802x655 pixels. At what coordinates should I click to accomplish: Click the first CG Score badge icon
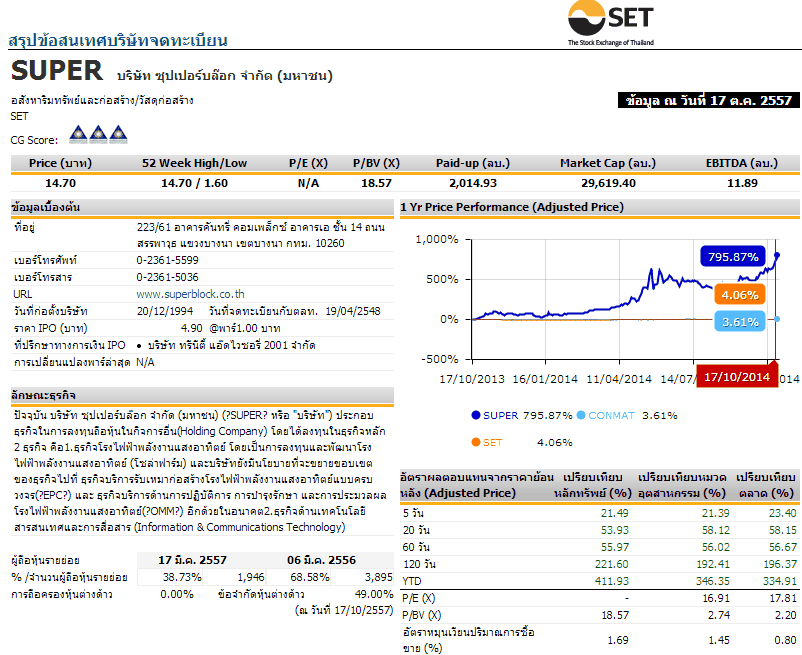pyautogui.click(x=78, y=134)
